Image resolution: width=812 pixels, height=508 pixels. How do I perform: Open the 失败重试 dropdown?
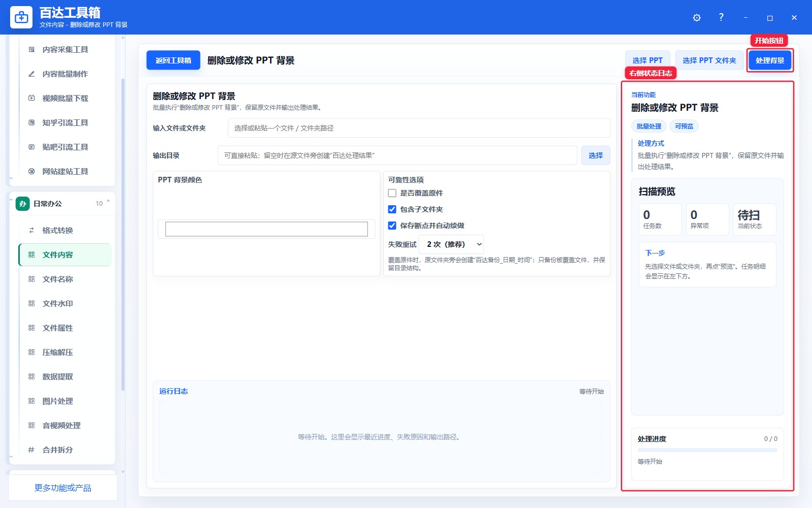click(x=451, y=244)
